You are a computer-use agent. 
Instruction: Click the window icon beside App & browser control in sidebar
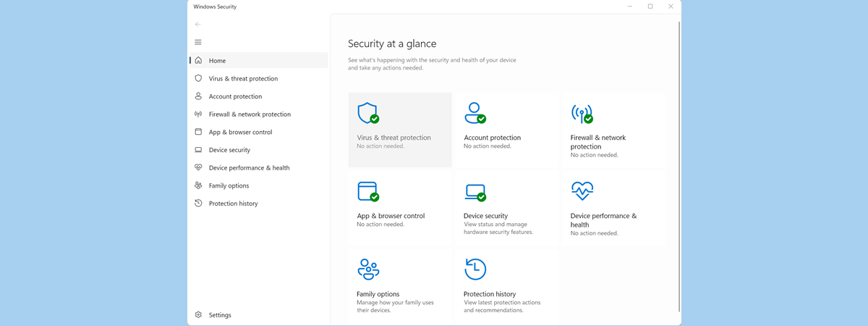coord(198,132)
